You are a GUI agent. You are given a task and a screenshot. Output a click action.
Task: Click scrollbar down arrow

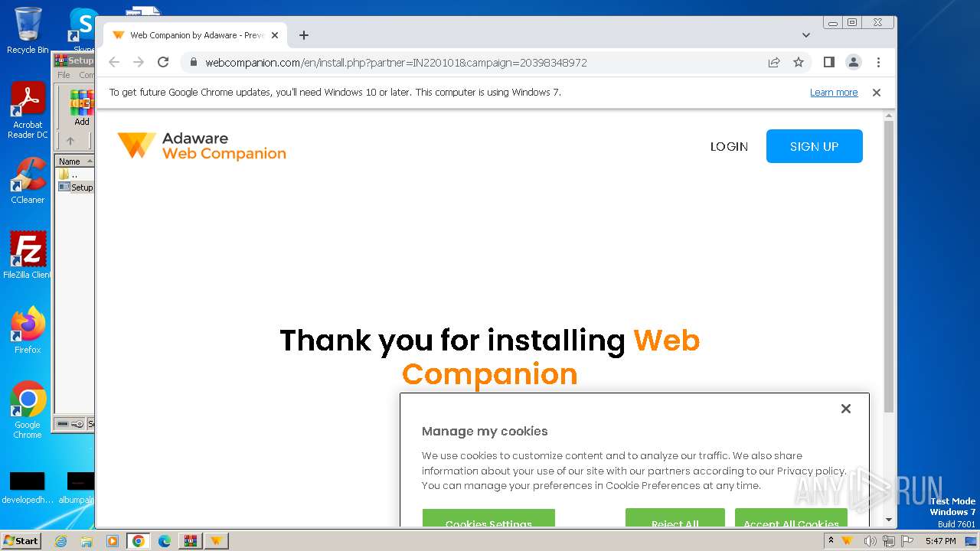tap(889, 520)
